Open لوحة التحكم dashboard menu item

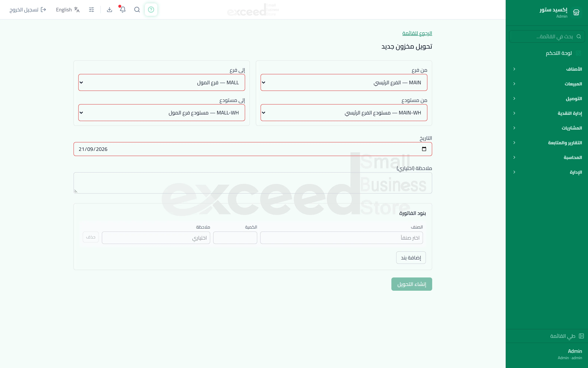(x=547, y=53)
